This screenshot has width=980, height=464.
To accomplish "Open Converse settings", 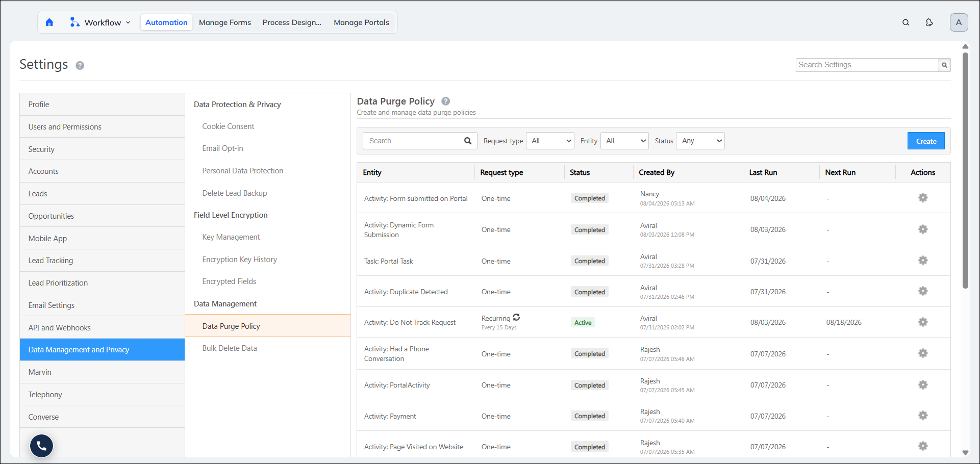I will [102, 417].
